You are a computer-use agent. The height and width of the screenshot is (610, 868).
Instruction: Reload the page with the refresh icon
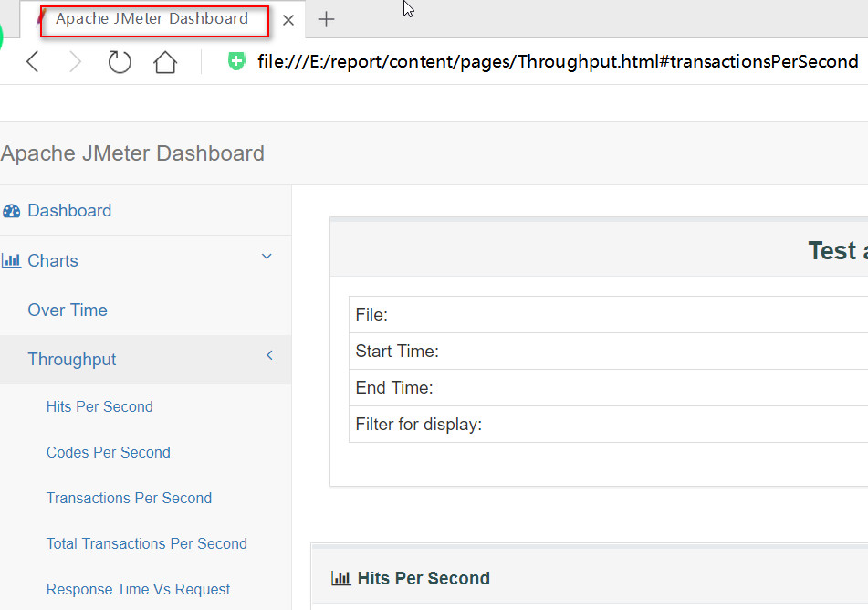point(120,61)
